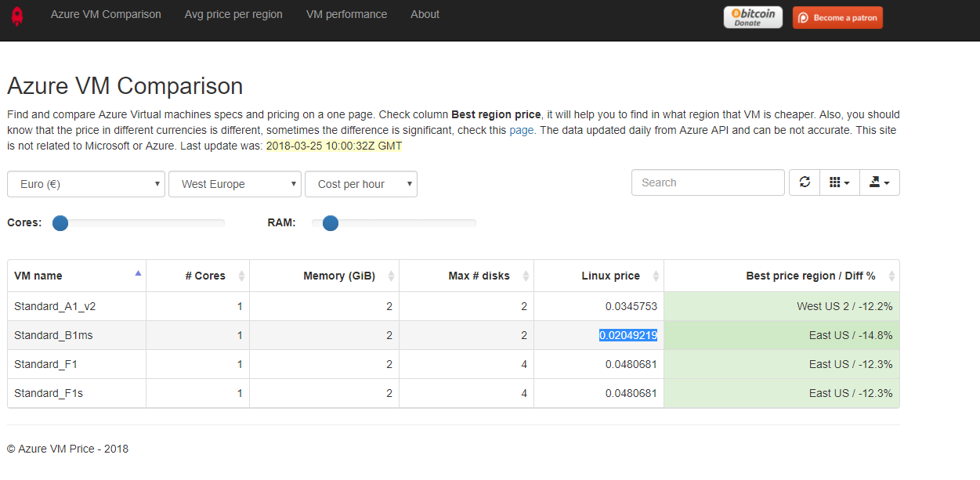The image size is (980, 480).
Task: Click the RAM slider track
Action: tap(394, 223)
